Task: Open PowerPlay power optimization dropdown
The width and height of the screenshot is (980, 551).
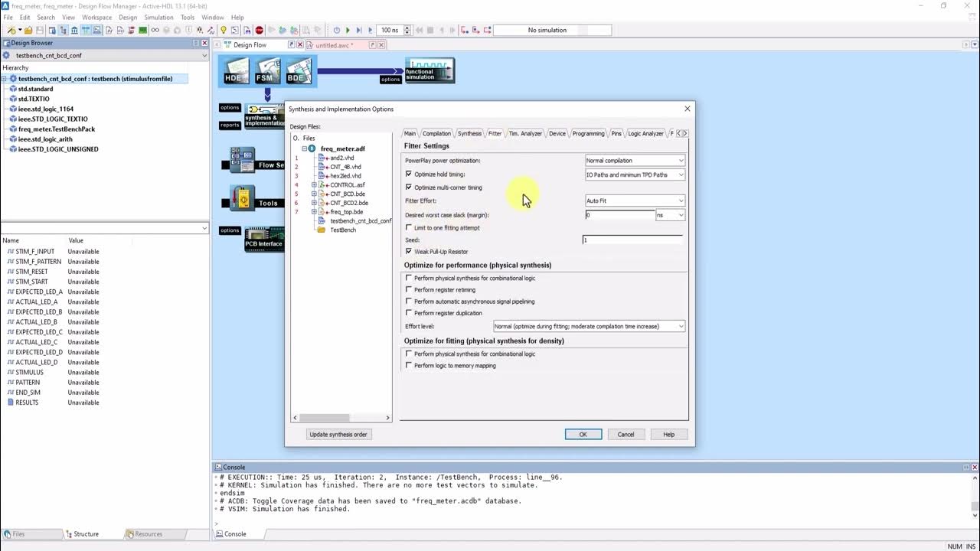Action: (x=635, y=161)
